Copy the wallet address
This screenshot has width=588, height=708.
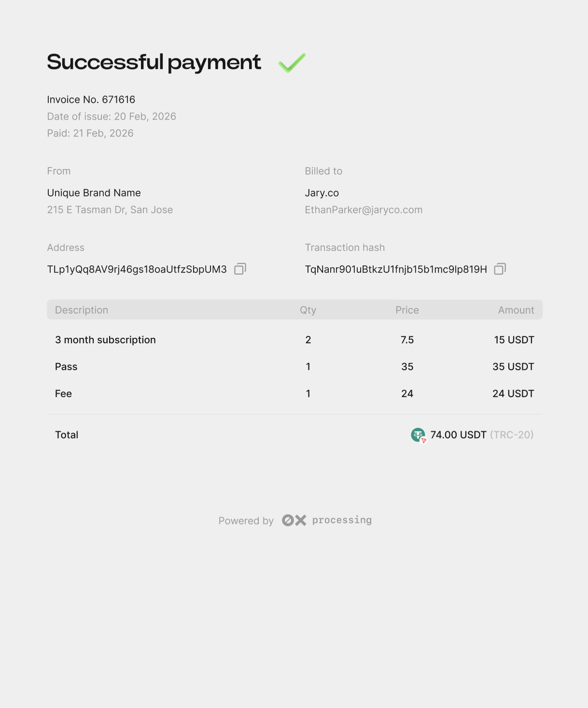(240, 269)
